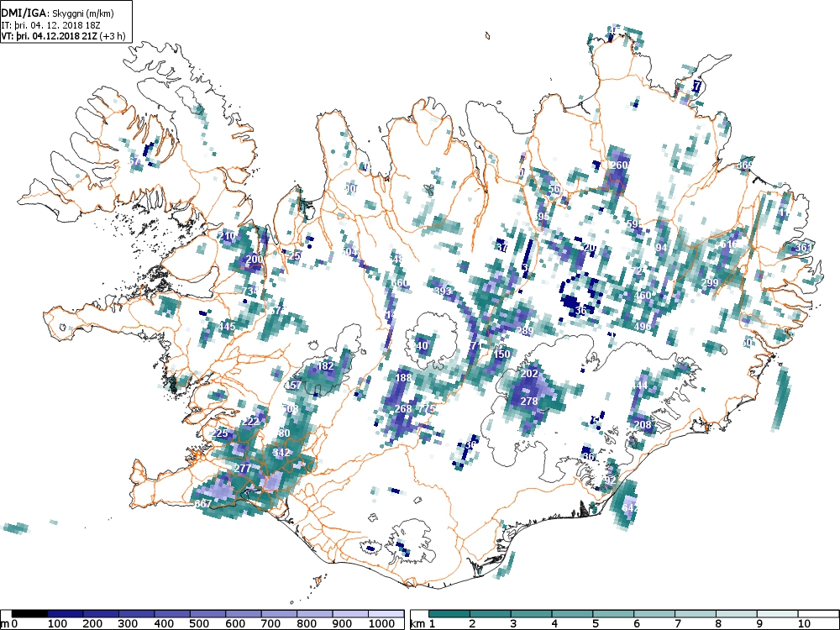This screenshot has height=630, width=840.
Task: Click the '1000' label on the metre legend
Action: 381,623
